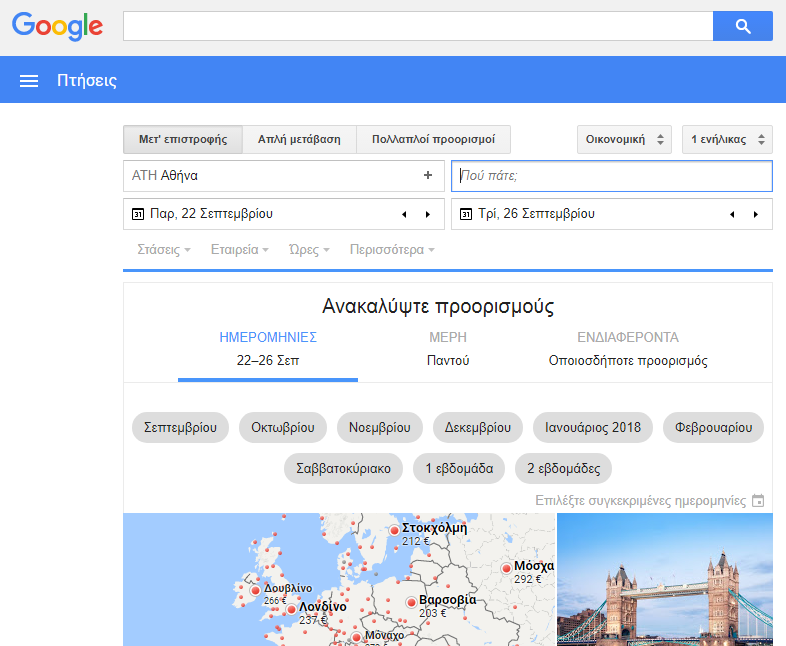Open the Οικονομική cabin class dropdown
This screenshot has width=786, height=646.
pyautogui.click(x=623, y=139)
